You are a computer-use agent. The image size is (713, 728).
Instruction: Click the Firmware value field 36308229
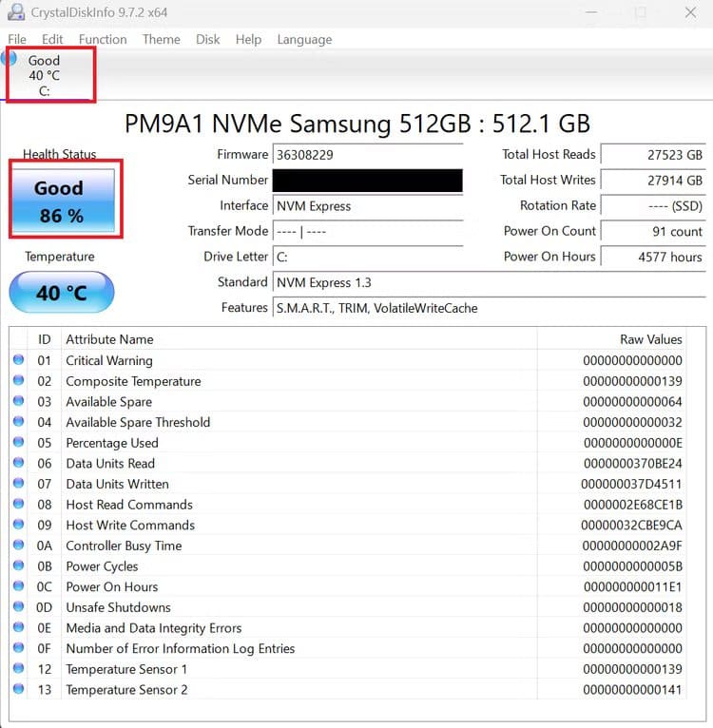(367, 155)
